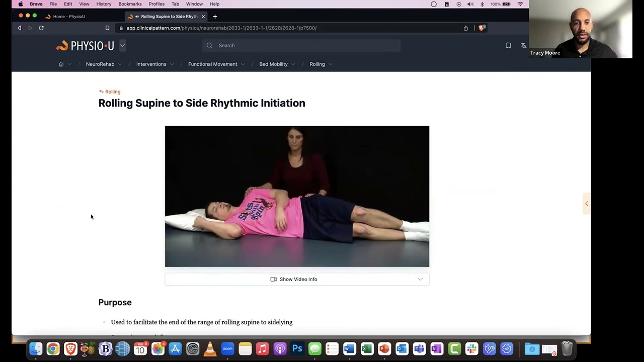Open a new browser tab with the plus button
The height and width of the screenshot is (362, 644).
coord(215,16)
